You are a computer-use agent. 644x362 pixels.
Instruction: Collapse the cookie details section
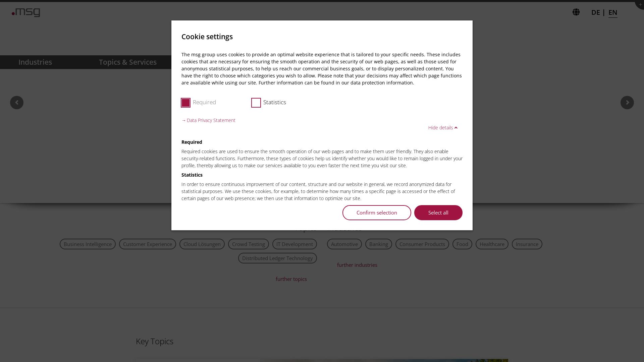pyautogui.click(x=443, y=128)
